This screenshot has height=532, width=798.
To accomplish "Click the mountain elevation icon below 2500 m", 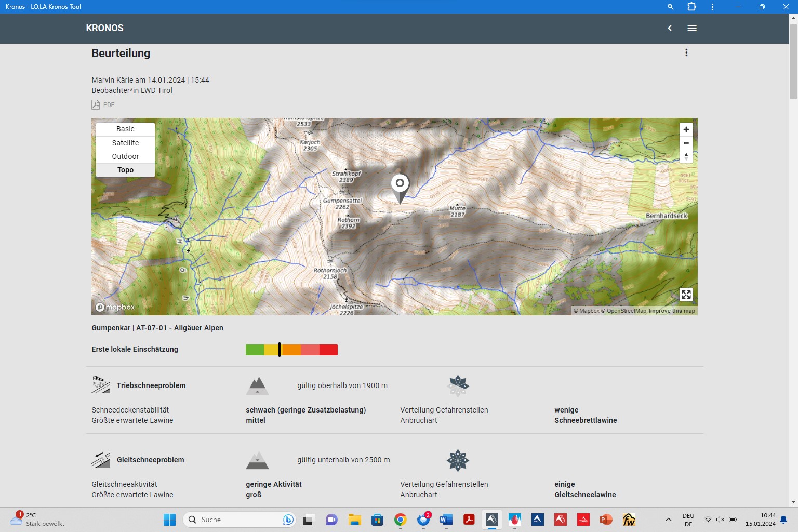I will point(257,460).
